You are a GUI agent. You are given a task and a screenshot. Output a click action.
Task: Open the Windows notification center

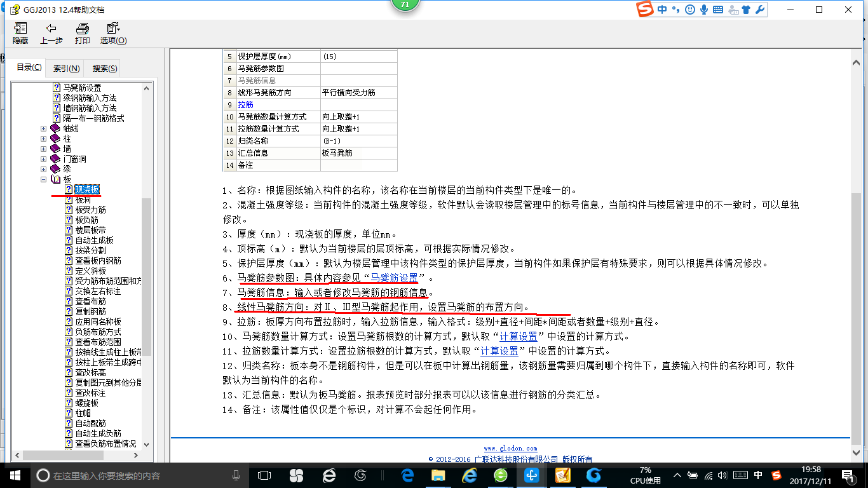pos(849,475)
